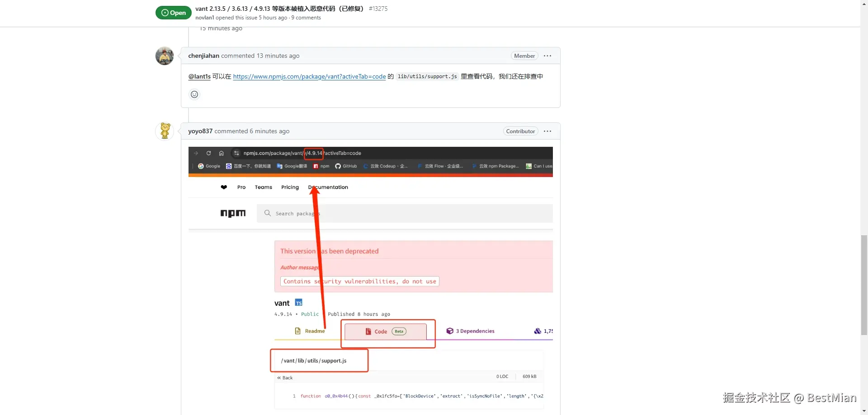Click the browser home icon in the address bar
868x415 pixels.
[x=221, y=153]
